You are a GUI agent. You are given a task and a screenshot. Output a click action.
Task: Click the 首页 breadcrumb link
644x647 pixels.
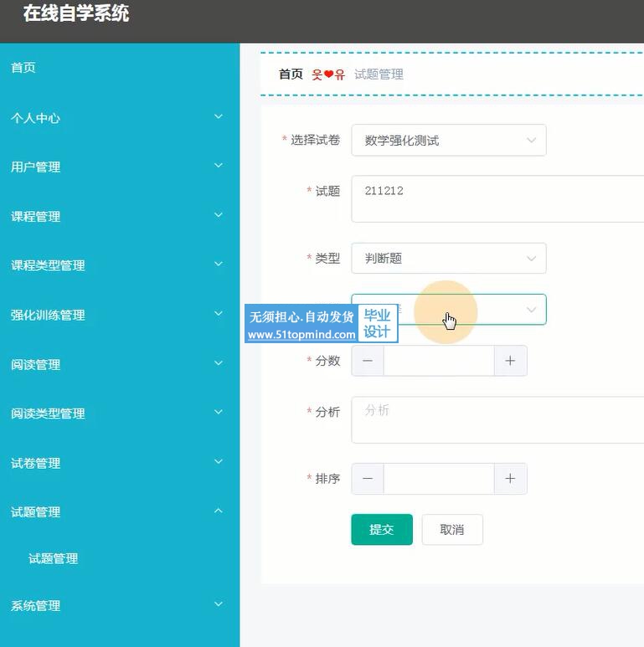[291, 74]
